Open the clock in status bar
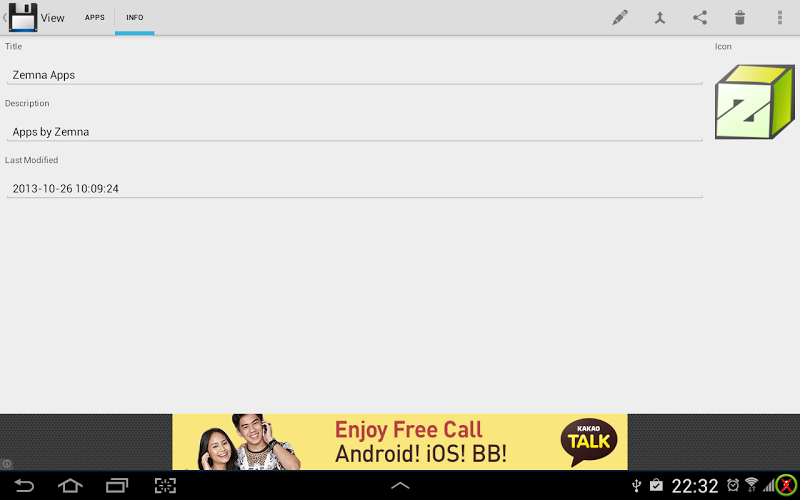Image resolution: width=800 pixels, height=500 pixels. (x=694, y=486)
